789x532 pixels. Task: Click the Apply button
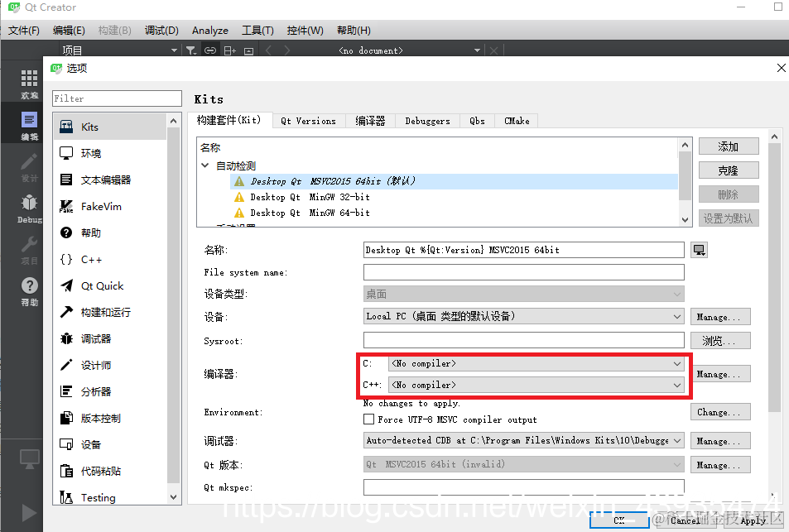(x=753, y=520)
